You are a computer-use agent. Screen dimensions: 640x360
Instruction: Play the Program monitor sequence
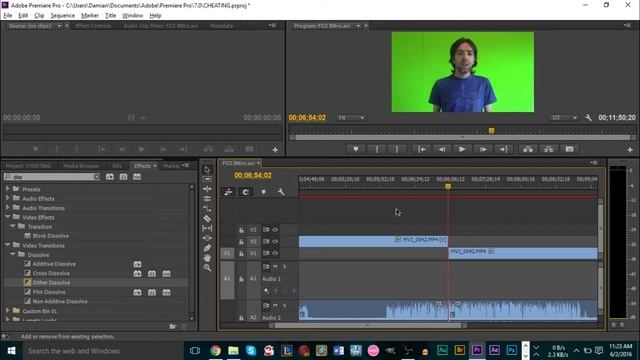pyautogui.click(x=462, y=149)
